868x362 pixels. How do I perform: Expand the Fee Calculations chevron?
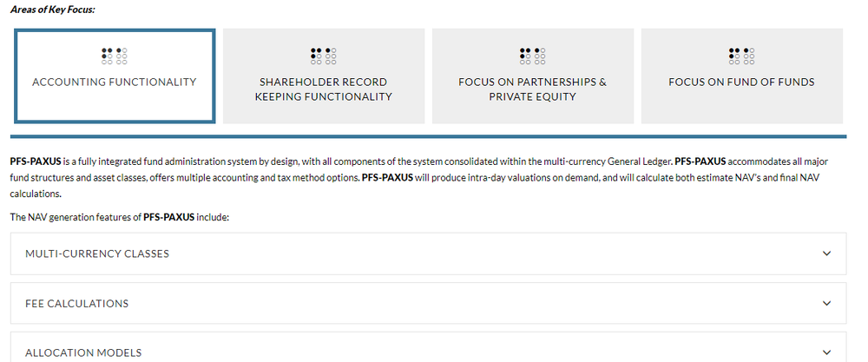tap(826, 303)
